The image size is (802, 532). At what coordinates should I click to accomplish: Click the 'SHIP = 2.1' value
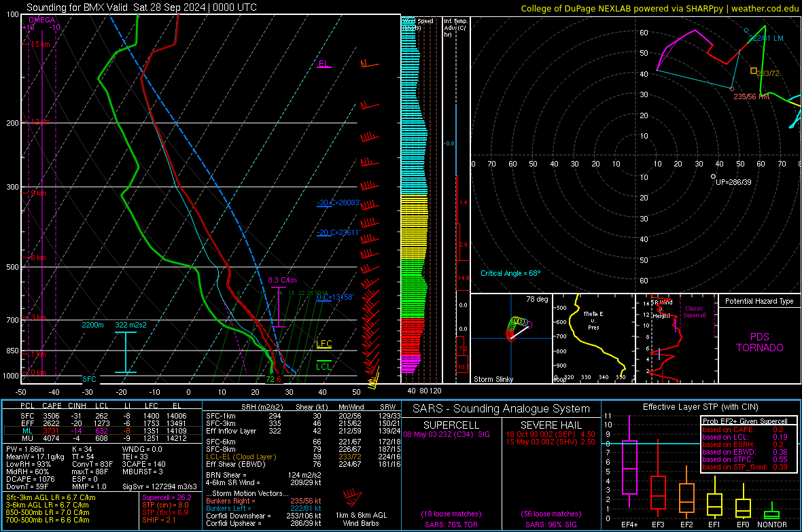pos(158,520)
